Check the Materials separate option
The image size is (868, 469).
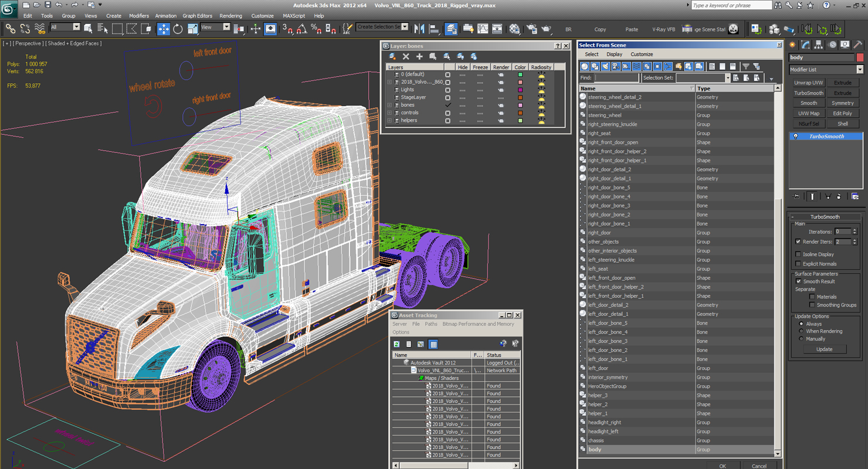coord(812,297)
